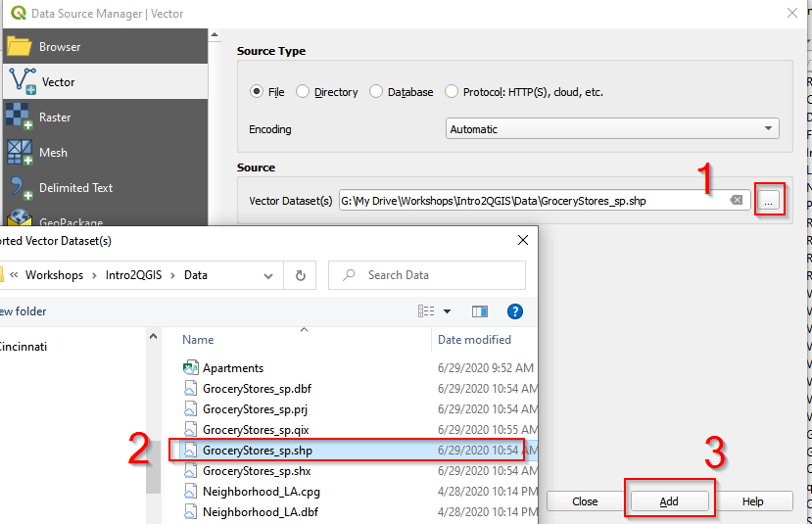Open the GeoPackage tab

point(105,217)
